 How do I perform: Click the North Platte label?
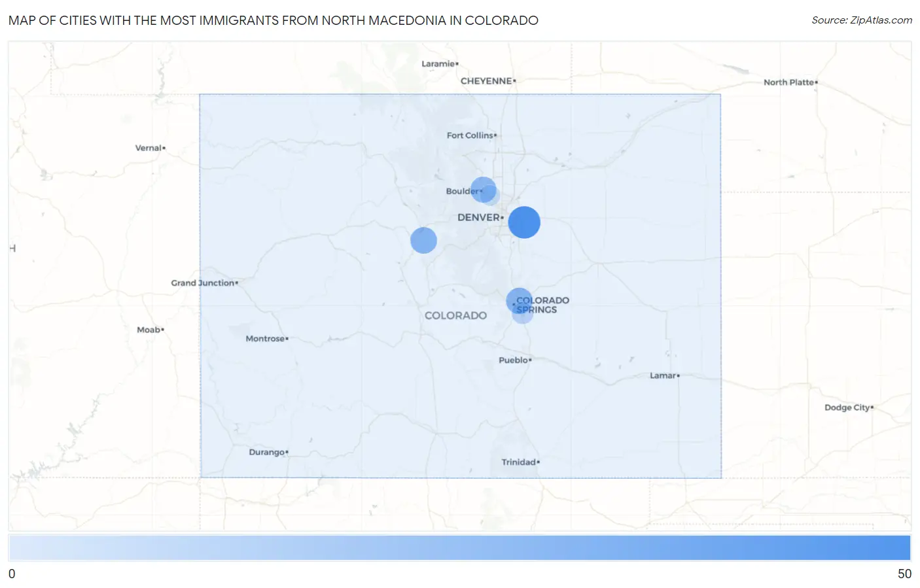[x=788, y=82]
